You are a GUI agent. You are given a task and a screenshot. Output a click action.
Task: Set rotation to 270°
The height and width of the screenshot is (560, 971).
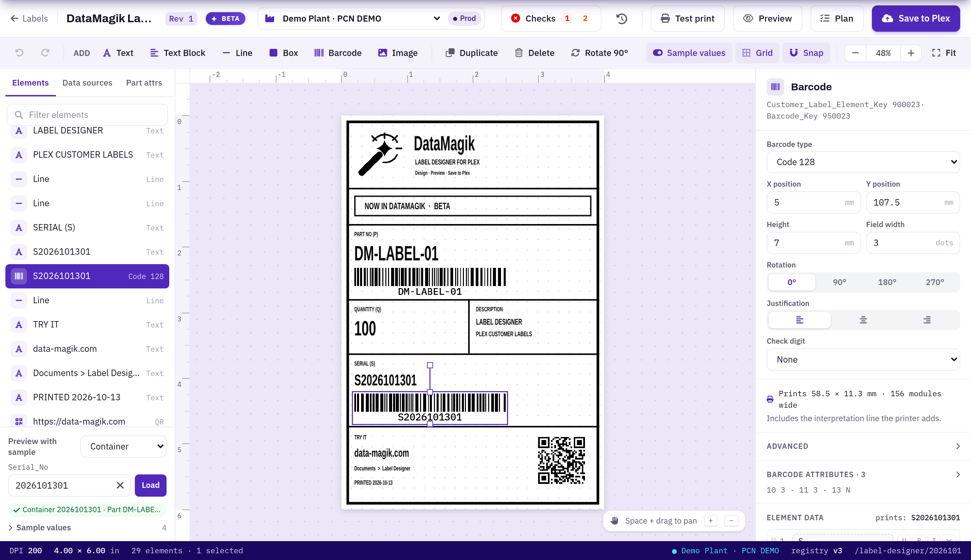[935, 282]
